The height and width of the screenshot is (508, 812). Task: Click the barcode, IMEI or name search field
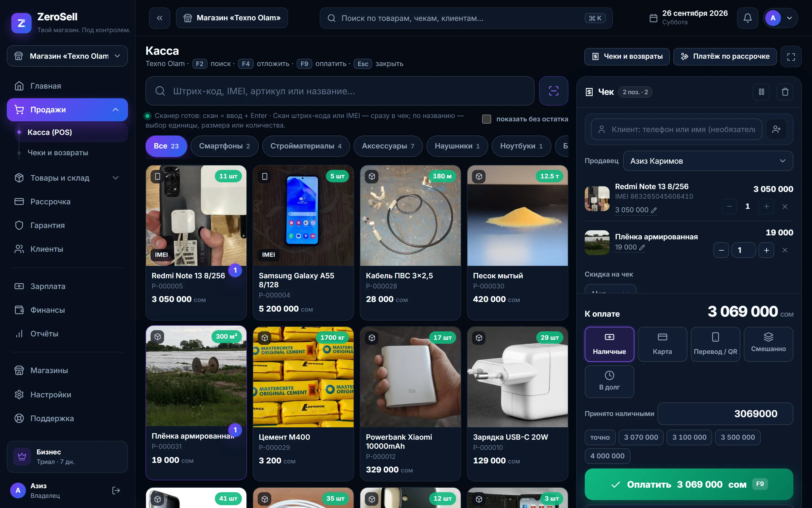click(340, 91)
